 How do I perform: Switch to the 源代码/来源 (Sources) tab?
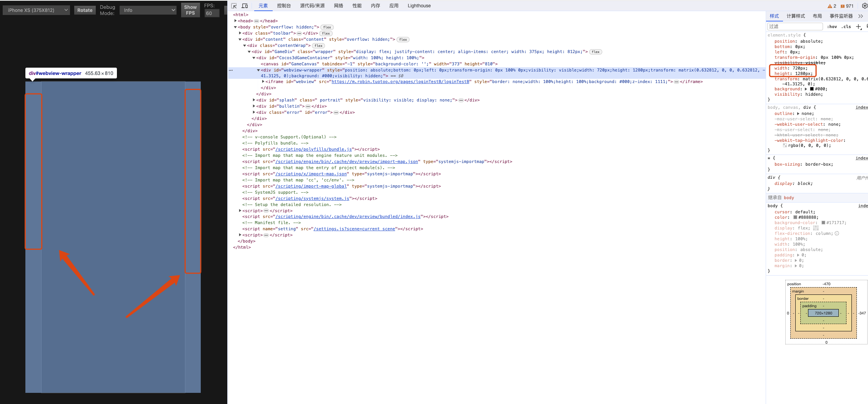point(312,6)
